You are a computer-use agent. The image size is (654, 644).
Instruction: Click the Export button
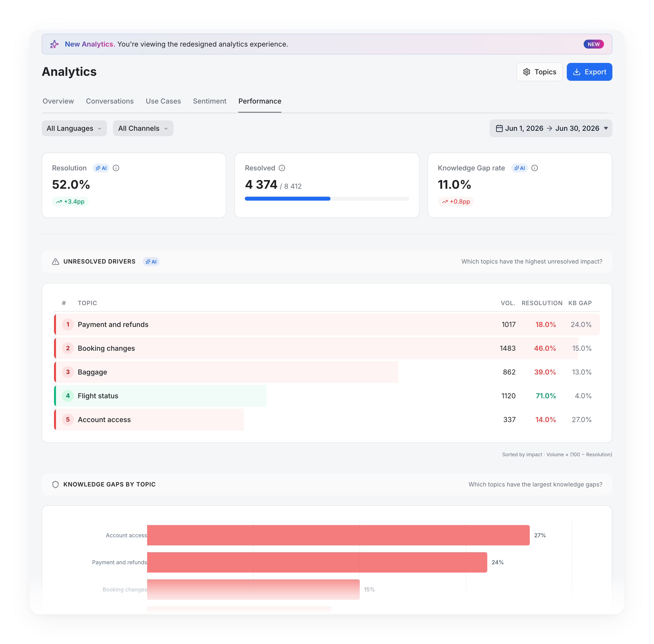click(589, 72)
